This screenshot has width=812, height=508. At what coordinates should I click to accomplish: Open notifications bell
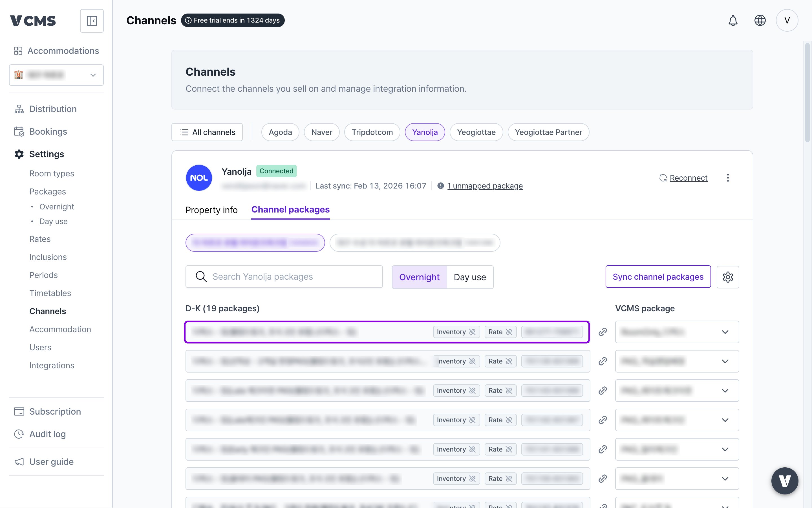(733, 21)
